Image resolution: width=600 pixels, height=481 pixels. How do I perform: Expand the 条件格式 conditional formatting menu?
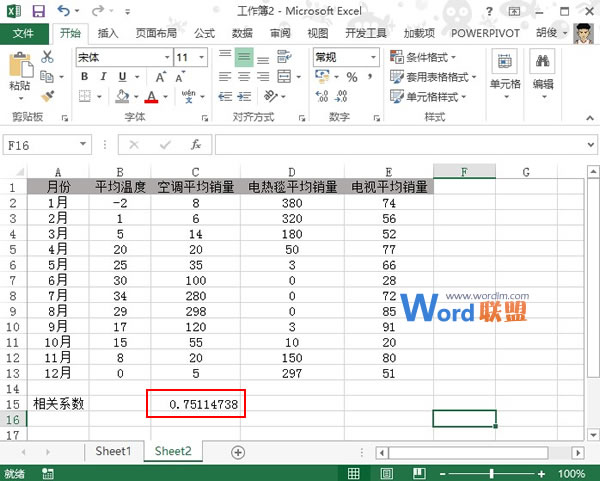(x=423, y=57)
